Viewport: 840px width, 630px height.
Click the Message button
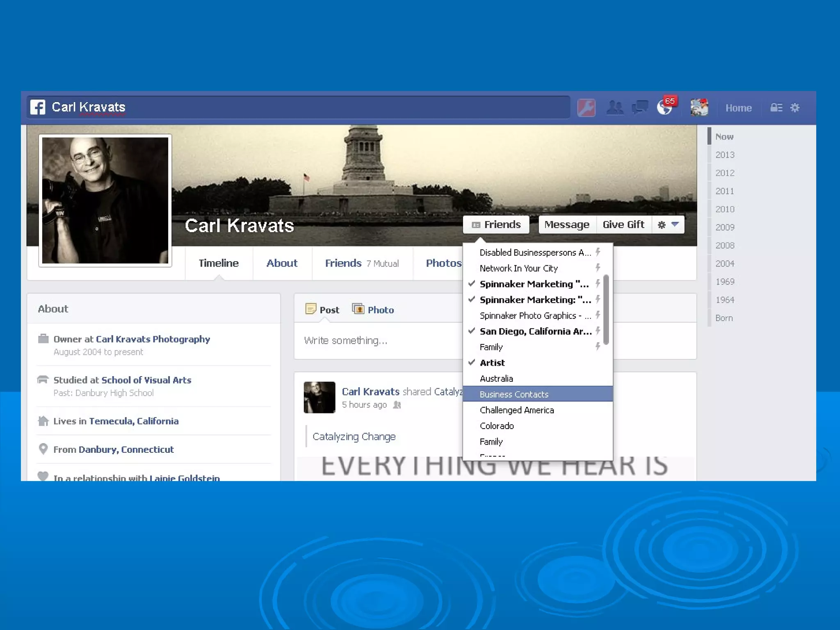click(566, 225)
